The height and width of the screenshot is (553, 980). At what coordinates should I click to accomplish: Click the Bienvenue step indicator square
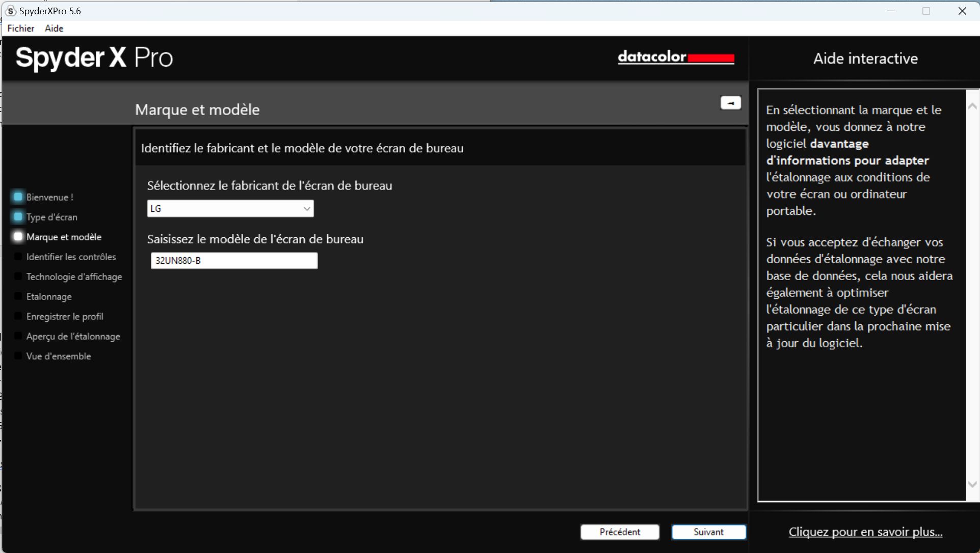[x=18, y=197]
